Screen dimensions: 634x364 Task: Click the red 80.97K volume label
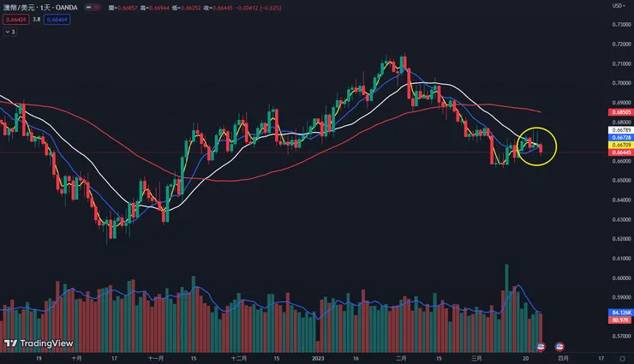tap(621, 319)
